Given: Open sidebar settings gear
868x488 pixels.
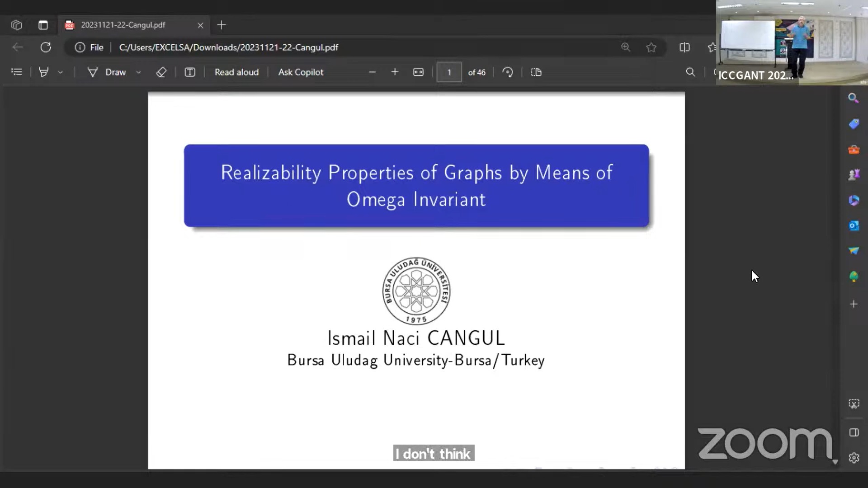Looking at the screenshot, I should click(854, 458).
